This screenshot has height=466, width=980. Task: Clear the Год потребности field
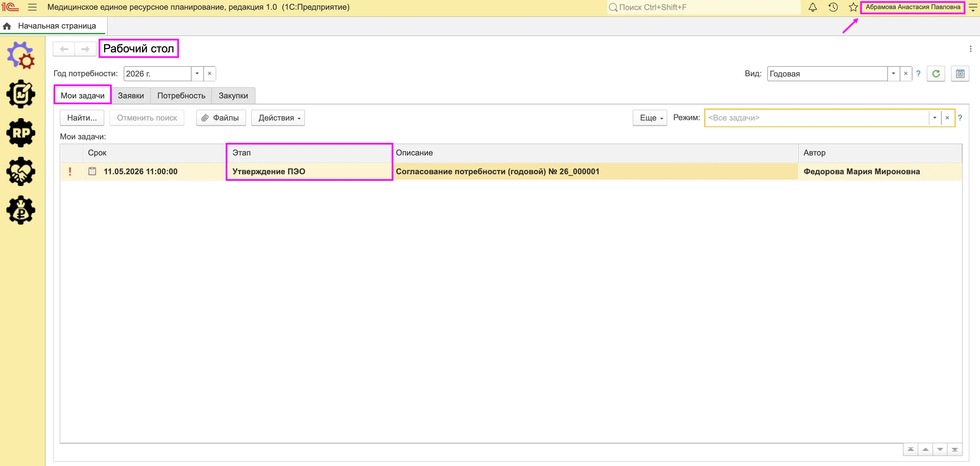pos(210,74)
